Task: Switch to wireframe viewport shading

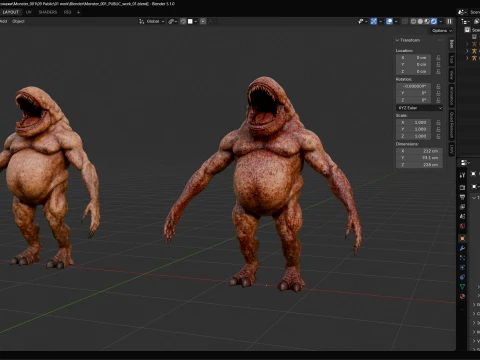Action: [x=413, y=21]
